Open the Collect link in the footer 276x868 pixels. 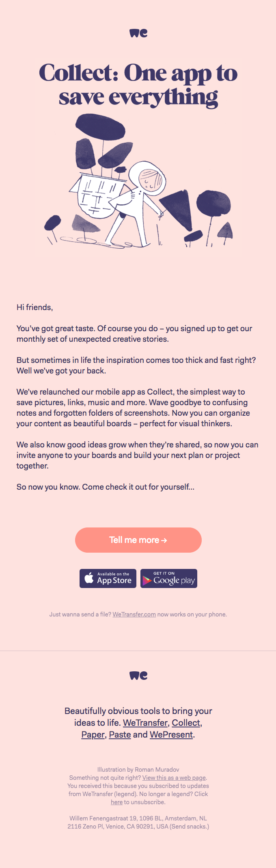(186, 723)
